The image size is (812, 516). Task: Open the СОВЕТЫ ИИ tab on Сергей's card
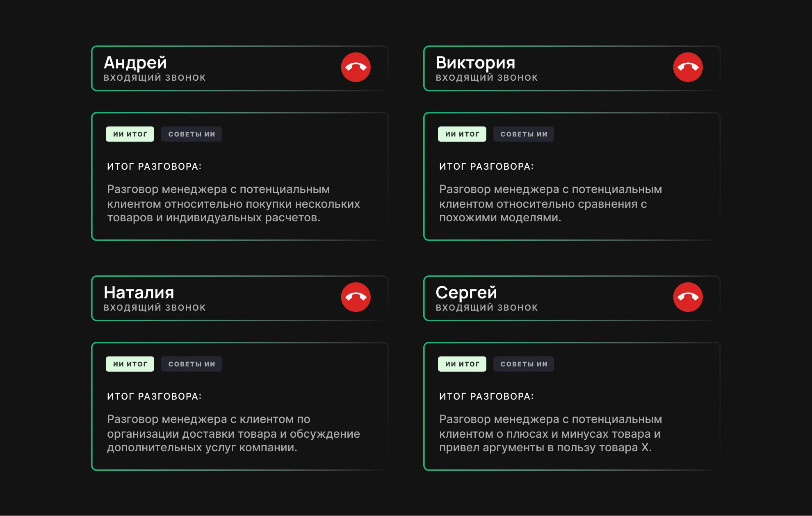pyautogui.click(x=523, y=364)
